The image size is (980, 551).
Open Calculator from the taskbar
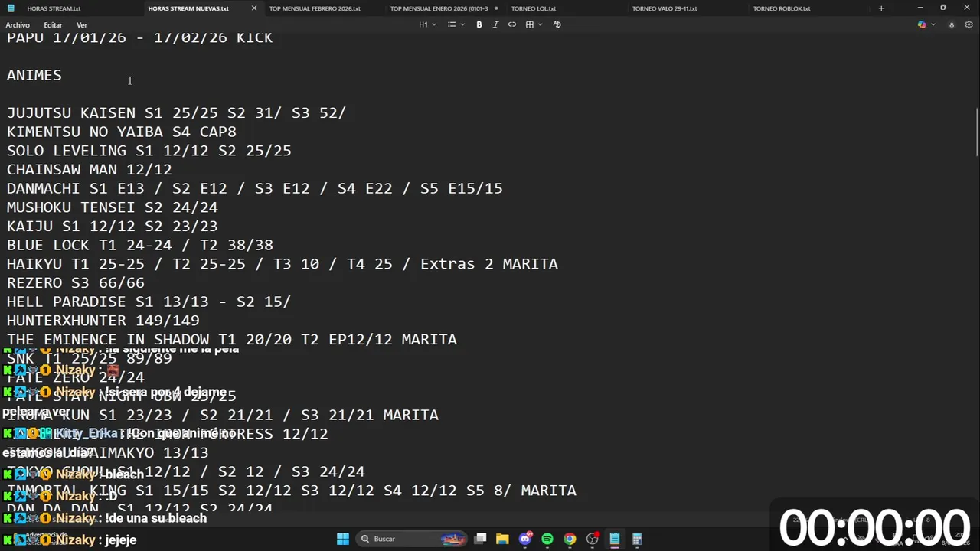(637, 539)
